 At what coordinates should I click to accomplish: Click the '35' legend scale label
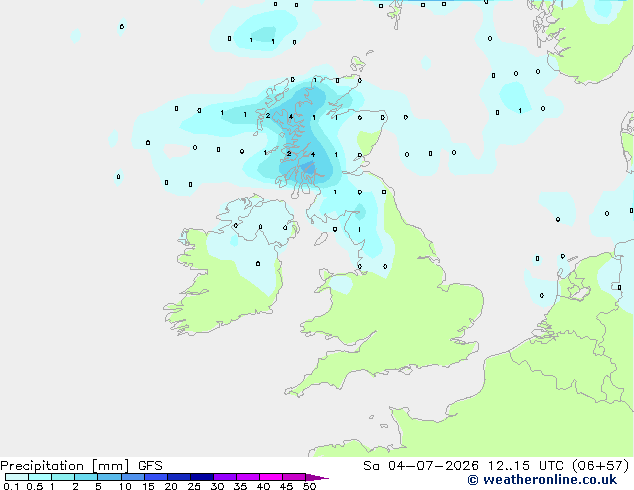coord(240,486)
